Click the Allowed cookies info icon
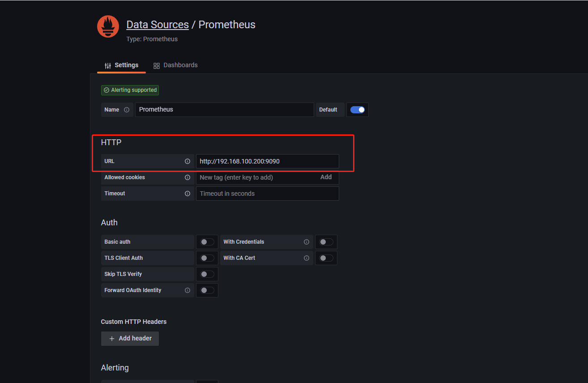The width and height of the screenshot is (588, 383). (x=187, y=177)
